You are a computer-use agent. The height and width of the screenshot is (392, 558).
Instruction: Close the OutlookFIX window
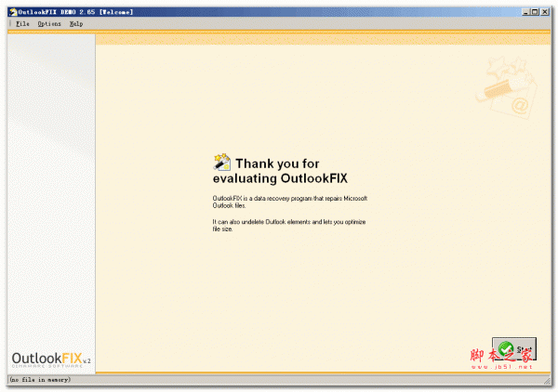click(545, 12)
